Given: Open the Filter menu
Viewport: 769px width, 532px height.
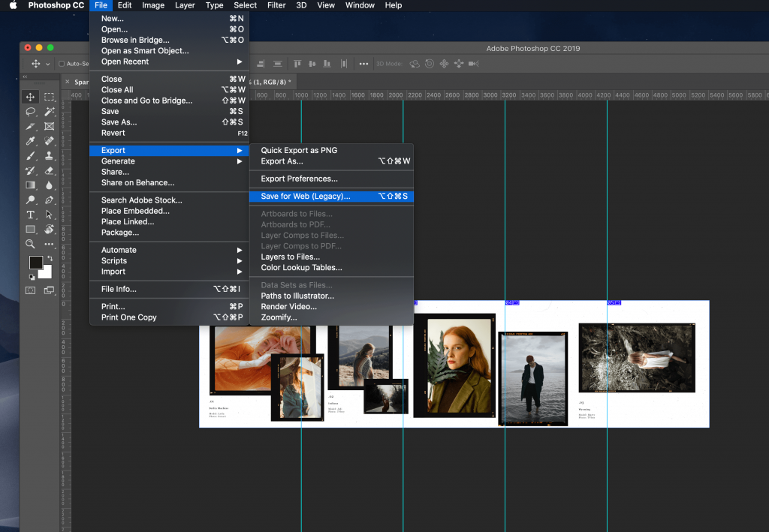Looking at the screenshot, I should pos(276,5).
